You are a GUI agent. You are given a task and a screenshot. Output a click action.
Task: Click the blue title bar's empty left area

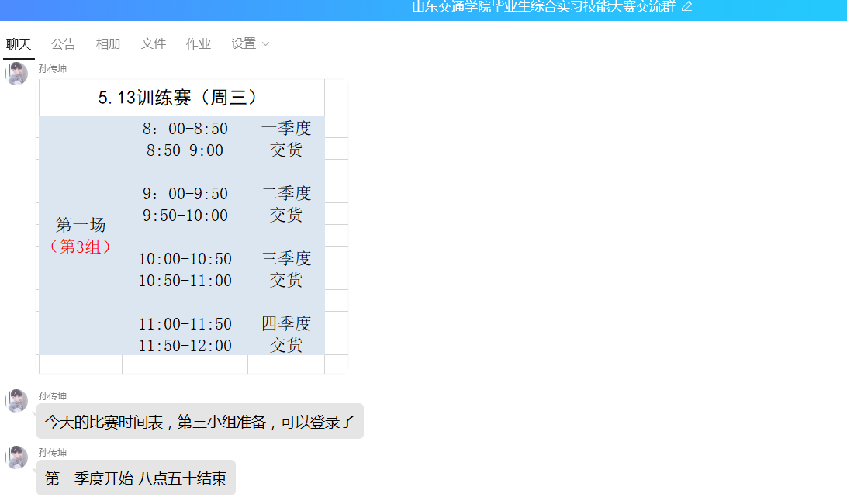(155, 9)
